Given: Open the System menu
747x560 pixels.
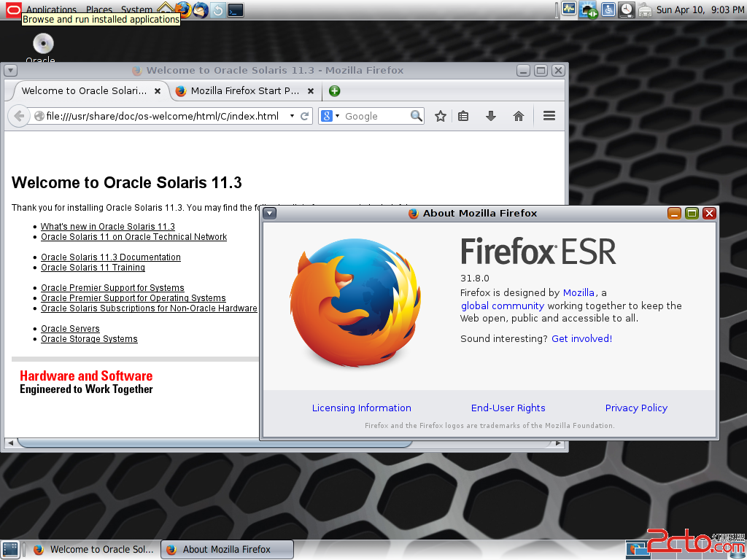Looking at the screenshot, I should tap(136, 9).
